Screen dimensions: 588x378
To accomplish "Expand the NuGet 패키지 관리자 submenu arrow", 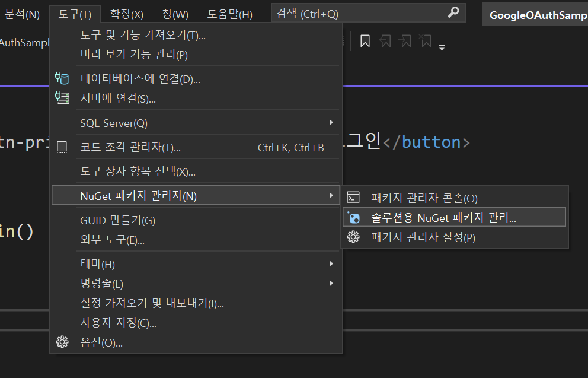I will [331, 195].
